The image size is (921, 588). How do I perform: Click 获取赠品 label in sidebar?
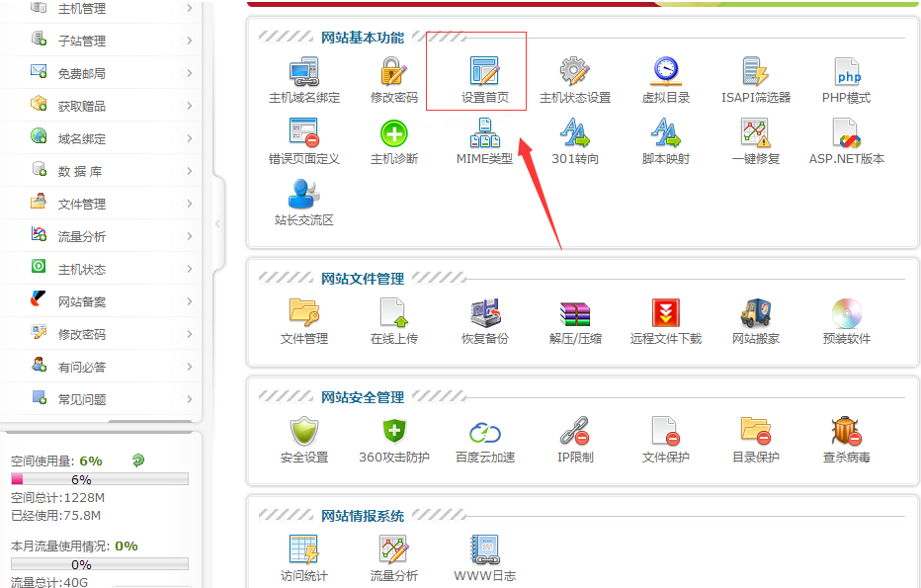[x=82, y=106]
